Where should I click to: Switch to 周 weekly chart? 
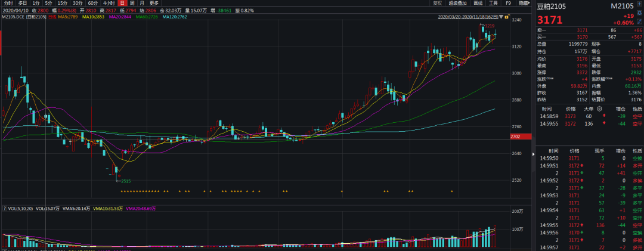[132, 3]
